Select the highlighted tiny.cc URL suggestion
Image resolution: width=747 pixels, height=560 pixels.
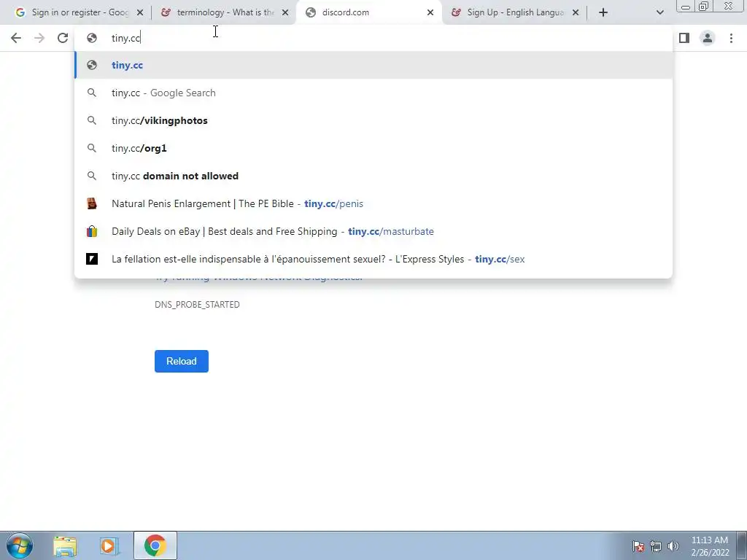click(373, 65)
